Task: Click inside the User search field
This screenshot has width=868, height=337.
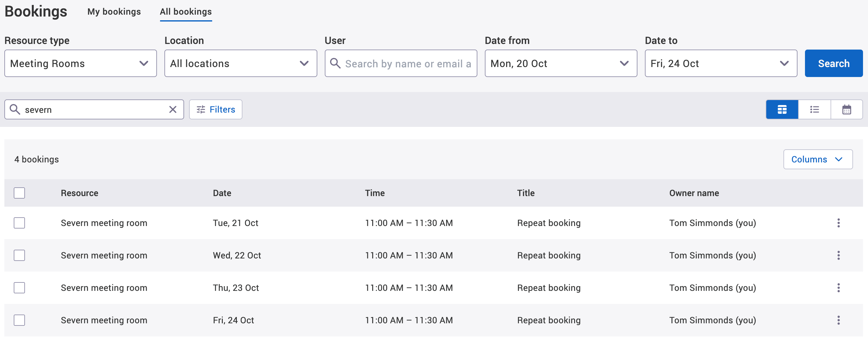Action: pos(404,63)
